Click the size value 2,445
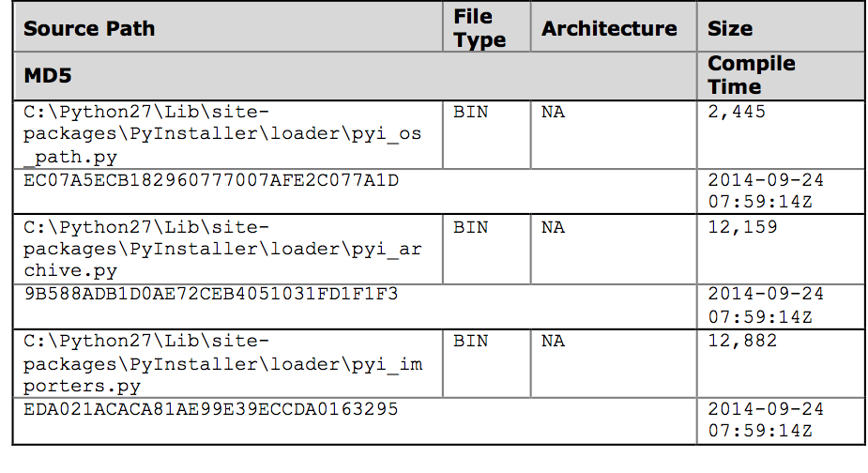868x473 pixels. pos(737,113)
